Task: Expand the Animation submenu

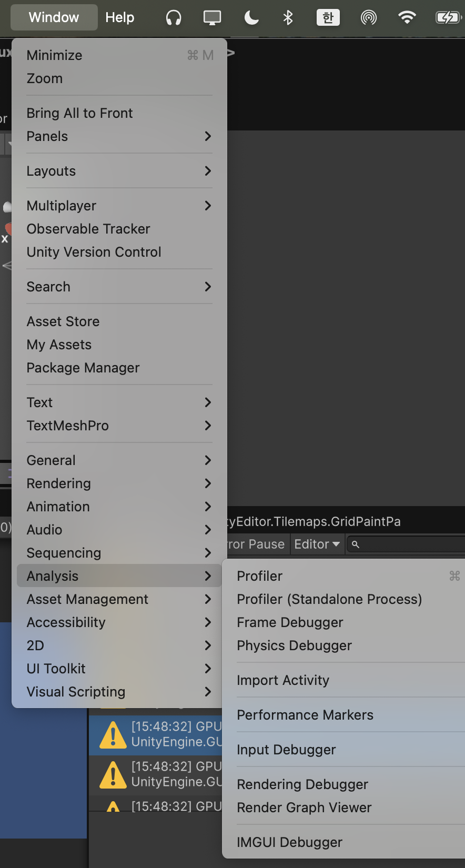Action: 119,507
